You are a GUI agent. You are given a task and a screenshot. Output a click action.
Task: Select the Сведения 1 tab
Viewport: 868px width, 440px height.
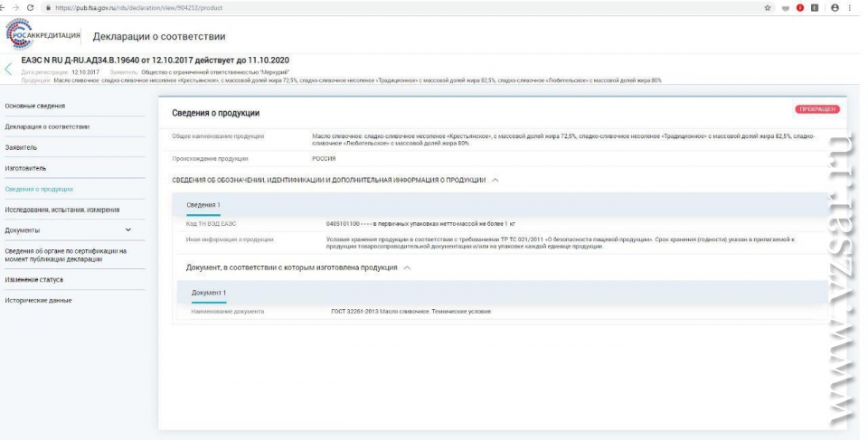[x=203, y=205]
